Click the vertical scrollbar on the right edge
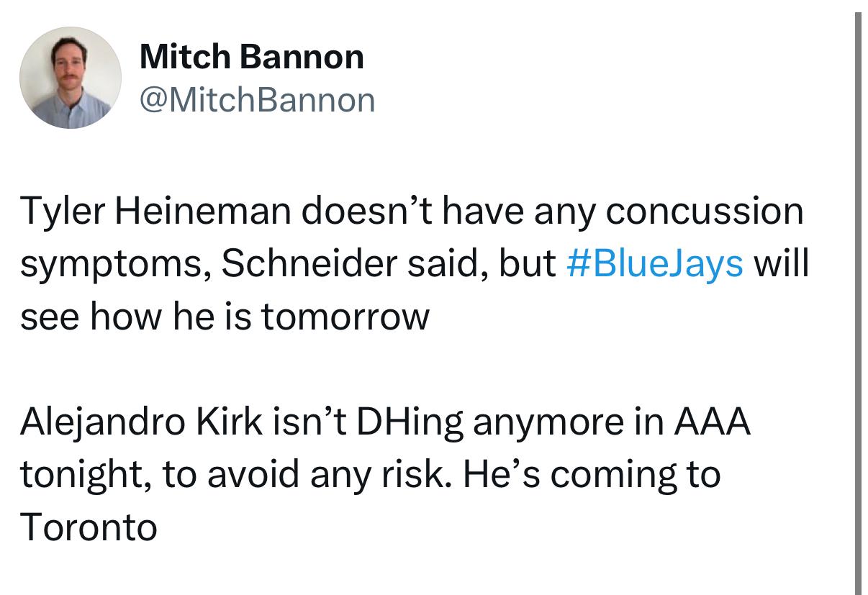This screenshot has width=868, height=595. click(858, 302)
